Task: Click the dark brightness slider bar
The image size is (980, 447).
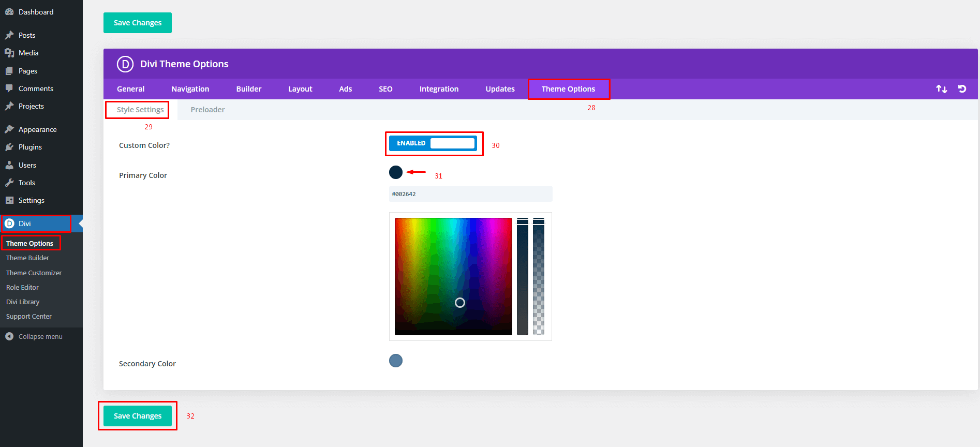Action: (523, 276)
